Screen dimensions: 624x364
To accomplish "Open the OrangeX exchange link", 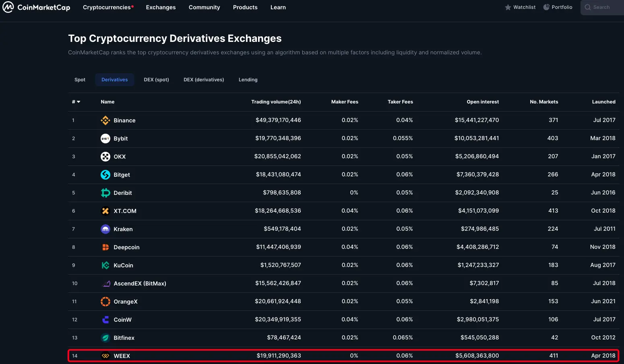I will coord(126,302).
